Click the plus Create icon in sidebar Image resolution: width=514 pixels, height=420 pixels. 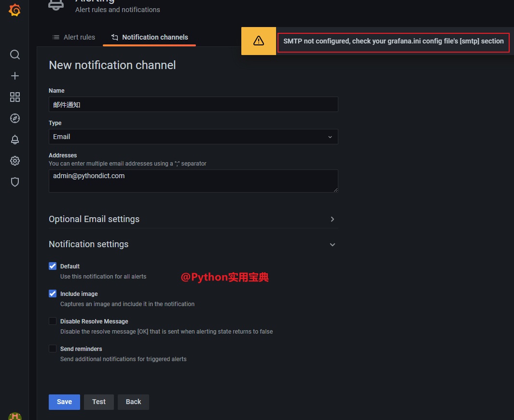15,76
